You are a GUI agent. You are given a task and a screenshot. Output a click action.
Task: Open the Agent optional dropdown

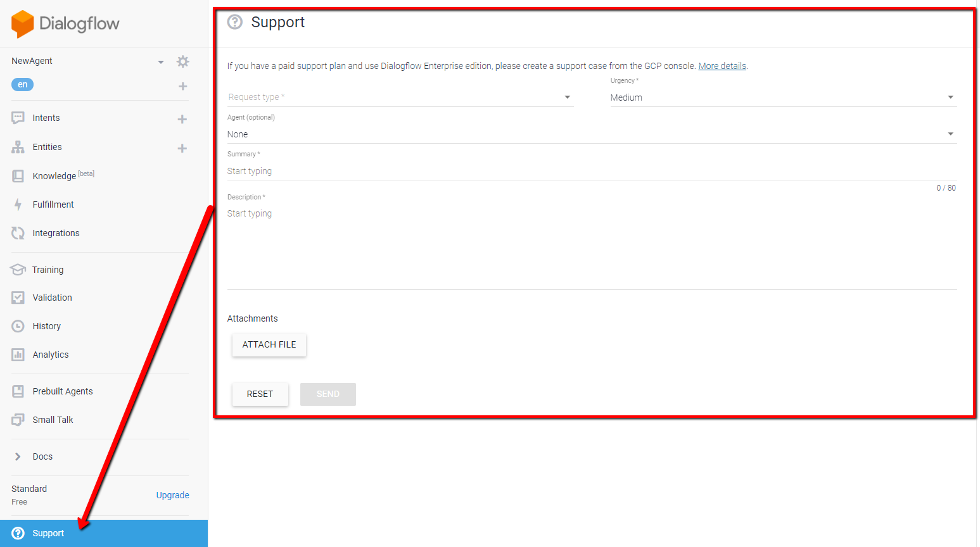(x=592, y=134)
